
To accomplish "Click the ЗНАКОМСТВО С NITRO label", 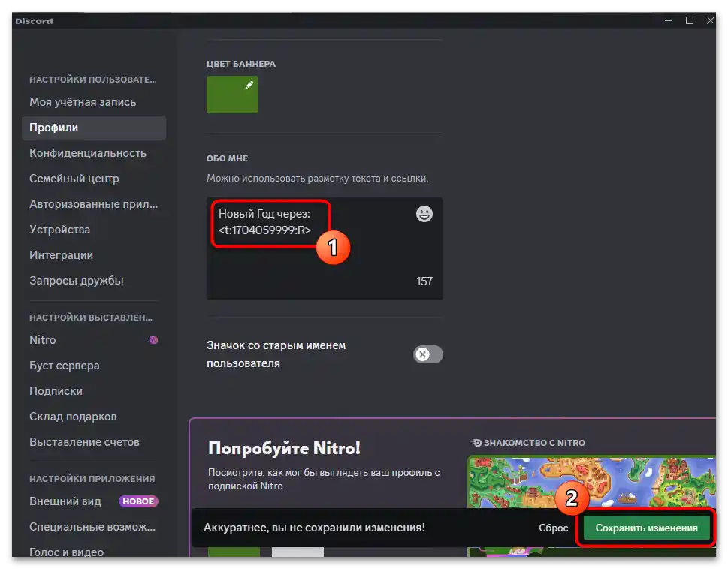I will click(534, 443).
